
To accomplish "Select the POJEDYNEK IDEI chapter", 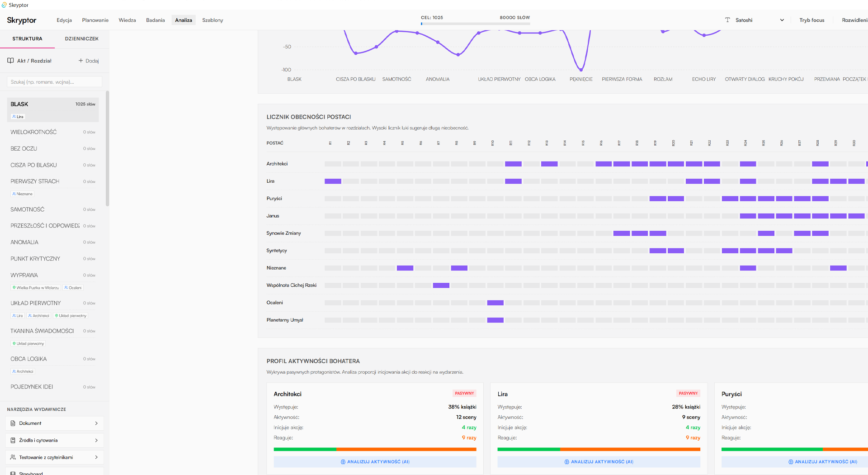I will coord(53,387).
